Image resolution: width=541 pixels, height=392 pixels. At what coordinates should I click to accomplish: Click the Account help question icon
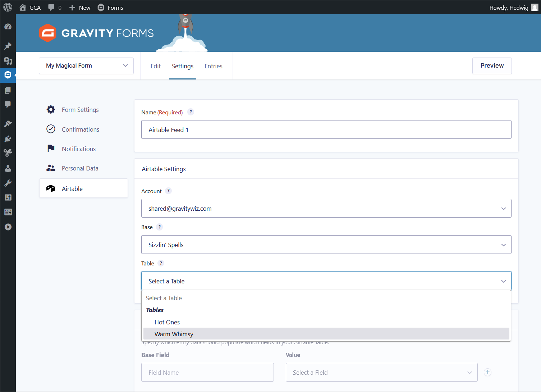pos(169,191)
